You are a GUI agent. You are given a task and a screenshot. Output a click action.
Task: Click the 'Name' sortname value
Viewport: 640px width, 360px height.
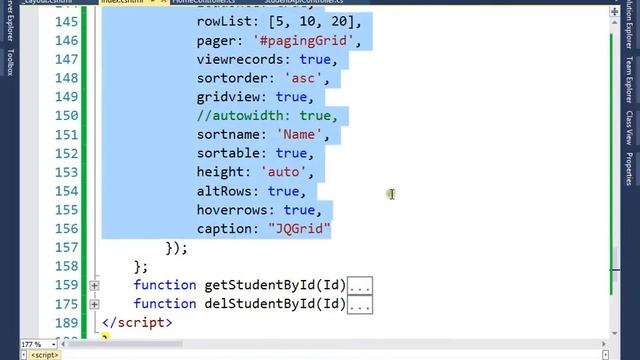(x=299, y=135)
